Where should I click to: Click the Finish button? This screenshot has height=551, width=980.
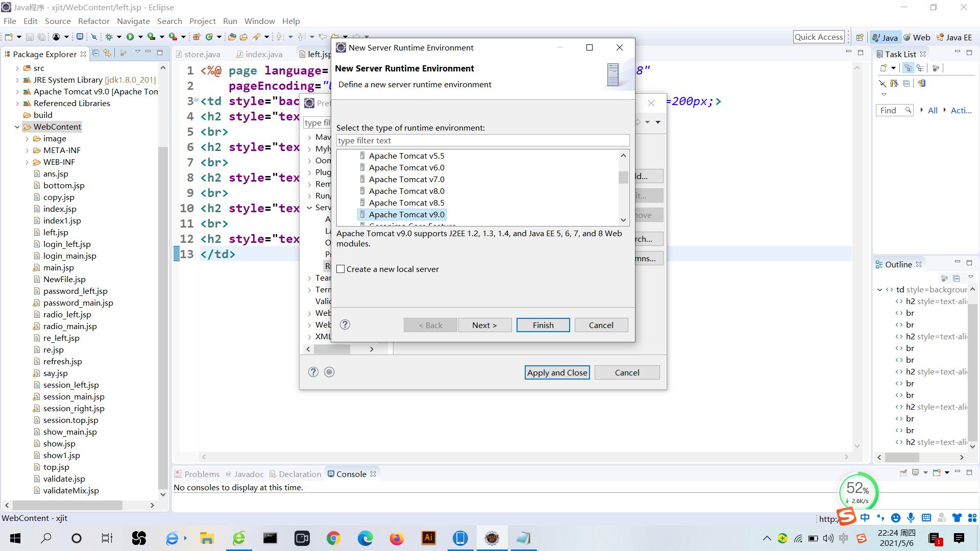pos(543,325)
